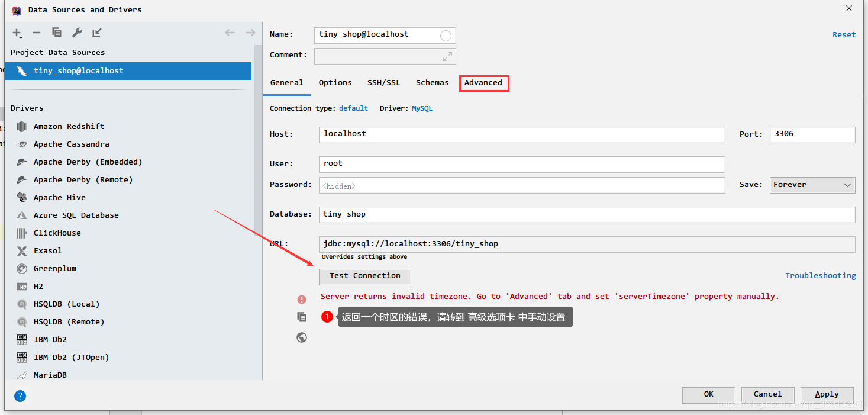Click the HSQLDB (Local) icon
Screen dimensions: 868x415
coord(22,304)
